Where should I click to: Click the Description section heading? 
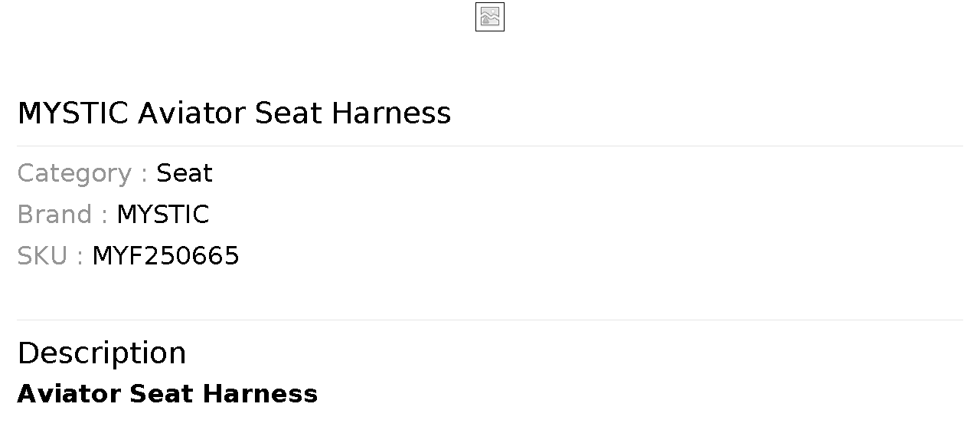[x=101, y=353]
